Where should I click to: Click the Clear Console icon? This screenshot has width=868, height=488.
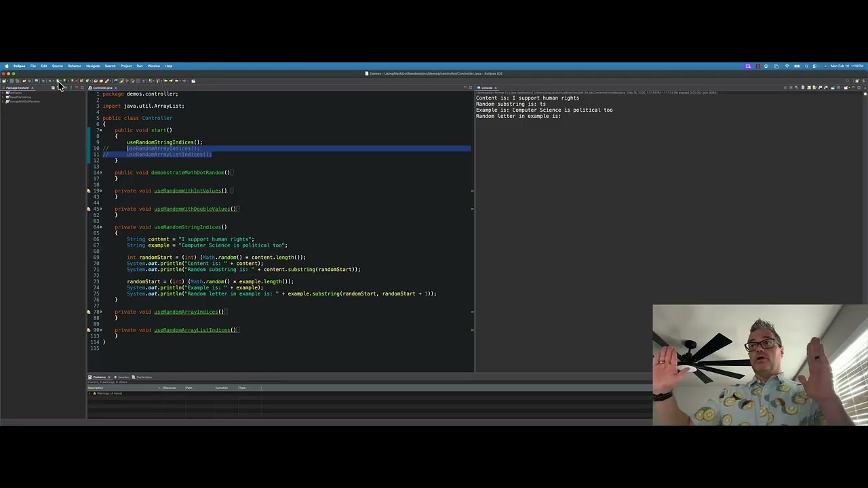[x=803, y=87]
